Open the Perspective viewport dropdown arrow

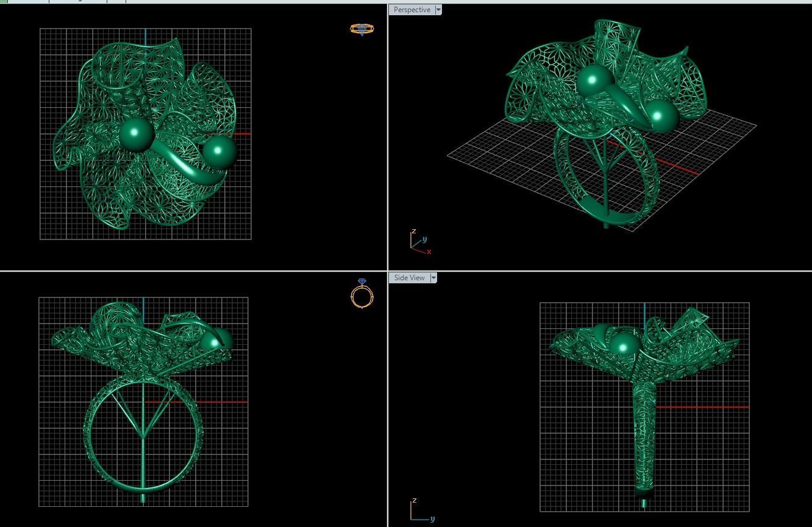click(438, 10)
